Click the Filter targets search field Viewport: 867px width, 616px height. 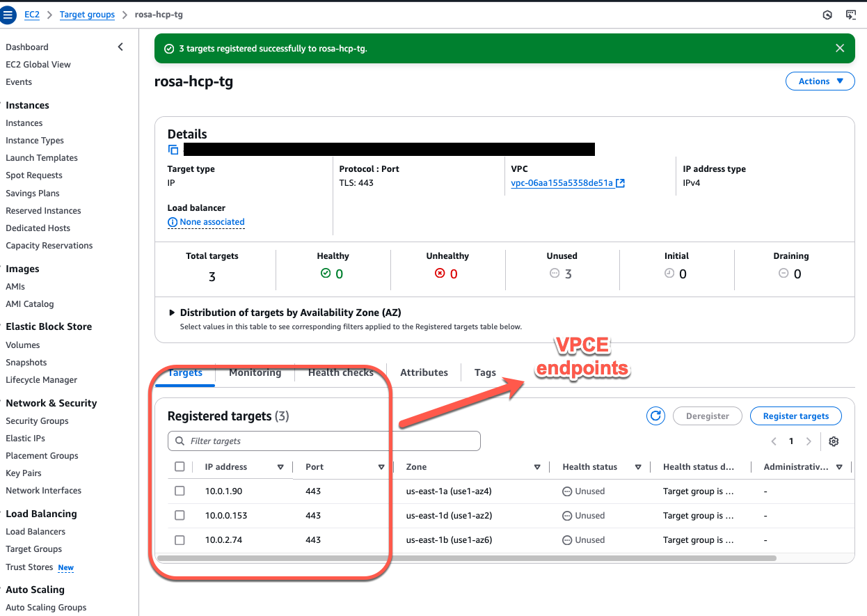324,441
